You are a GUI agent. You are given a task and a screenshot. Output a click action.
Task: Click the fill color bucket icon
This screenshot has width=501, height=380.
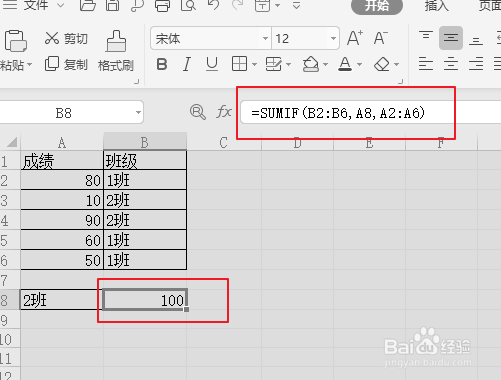(x=311, y=64)
